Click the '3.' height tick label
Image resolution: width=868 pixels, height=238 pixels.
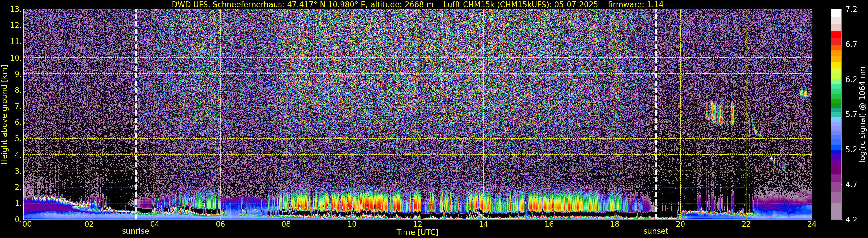18,171
